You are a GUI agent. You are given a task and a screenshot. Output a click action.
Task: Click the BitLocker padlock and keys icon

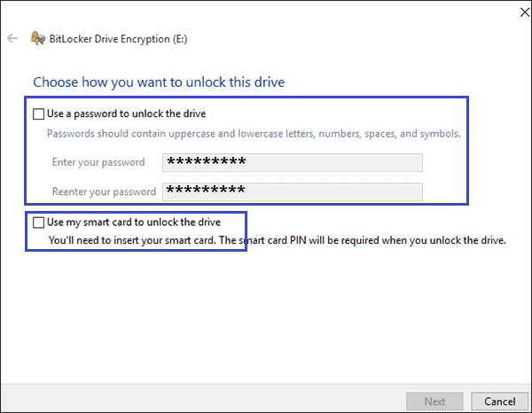pos(37,38)
